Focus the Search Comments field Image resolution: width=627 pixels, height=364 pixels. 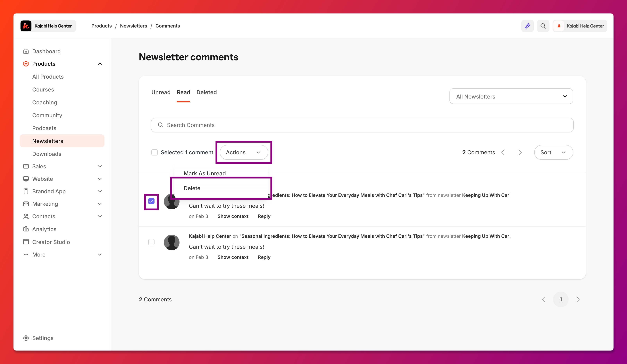click(x=362, y=125)
